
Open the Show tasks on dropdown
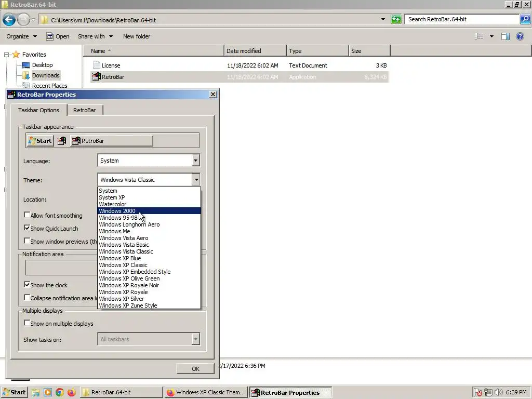click(x=195, y=339)
